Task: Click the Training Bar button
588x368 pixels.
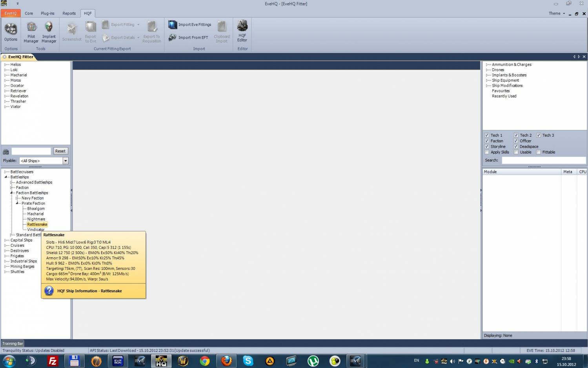Action: point(13,343)
